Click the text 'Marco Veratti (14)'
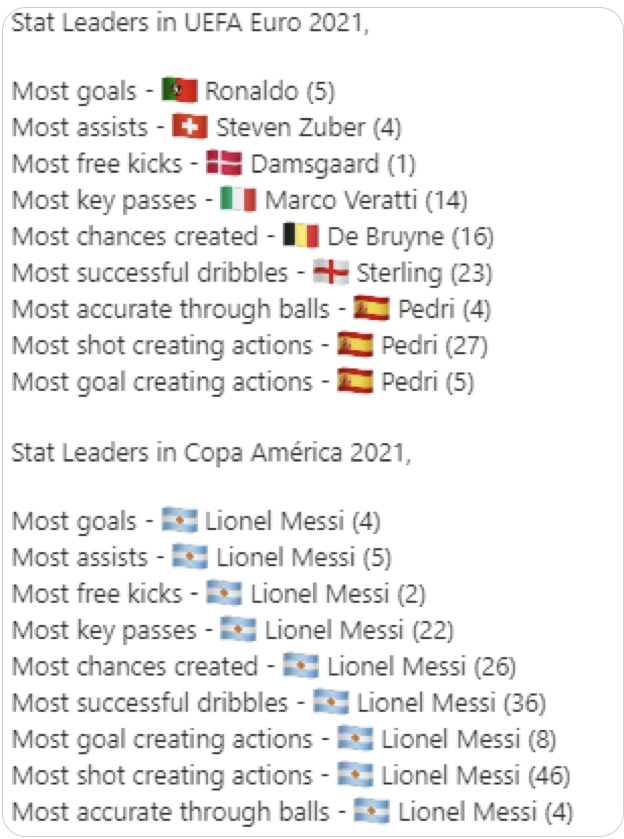Viewport: 624px width, 839px height. click(x=366, y=201)
